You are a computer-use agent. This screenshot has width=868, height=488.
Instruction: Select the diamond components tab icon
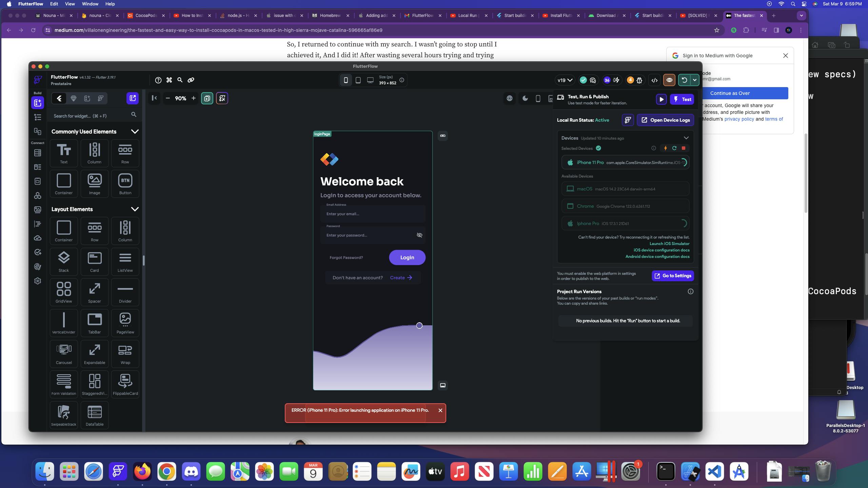coord(73,98)
